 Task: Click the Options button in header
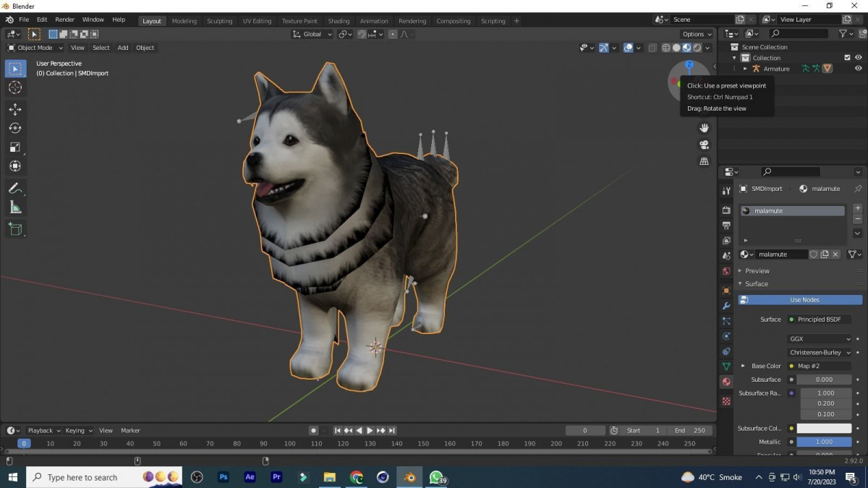(x=697, y=34)
